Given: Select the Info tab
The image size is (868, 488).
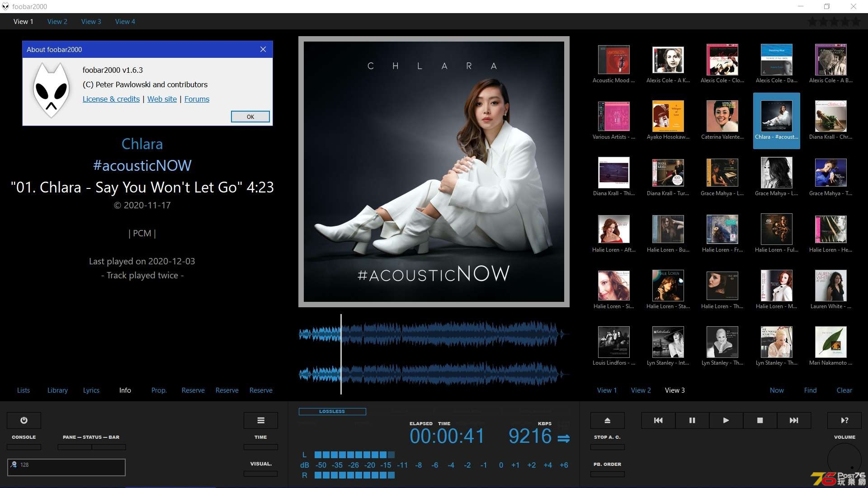Looking at the screenshot, I should [125, 390].
